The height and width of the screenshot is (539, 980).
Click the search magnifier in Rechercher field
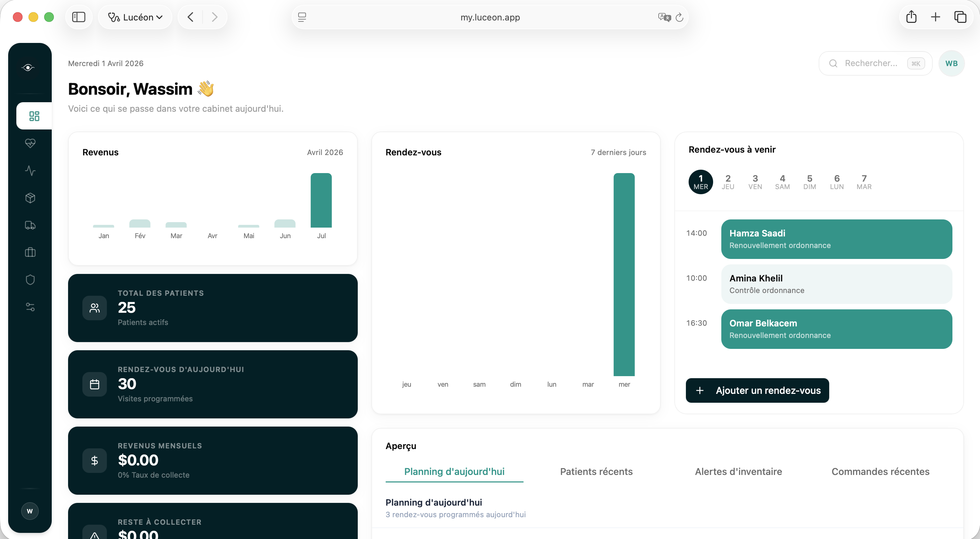click(834, 63)
